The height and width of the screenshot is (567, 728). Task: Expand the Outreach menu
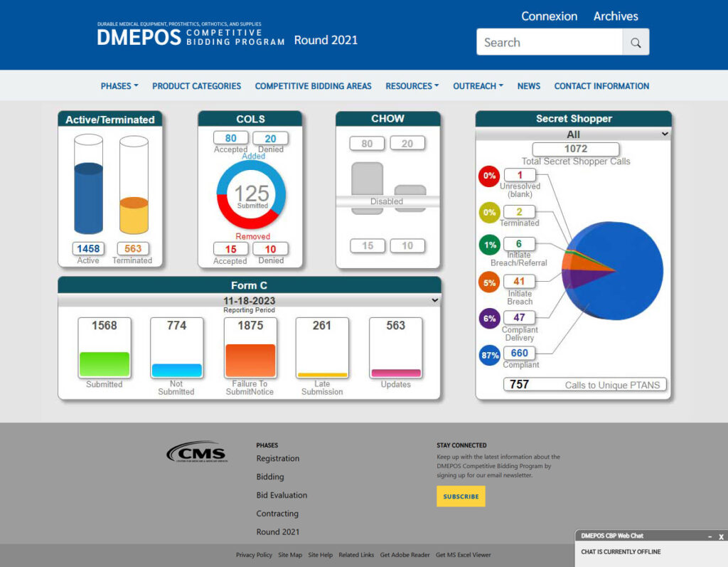pyautogui.click(x=478, y=86)
